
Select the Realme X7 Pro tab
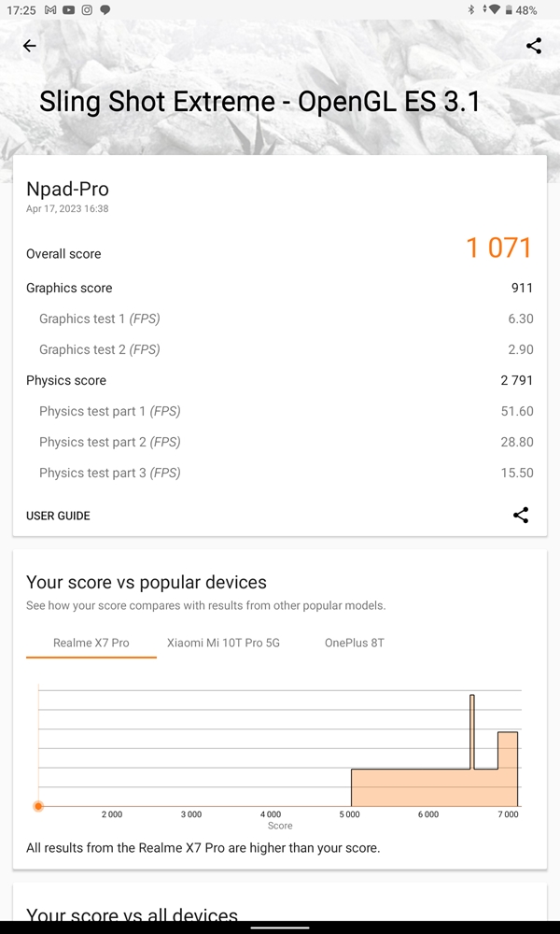pyautogui.click(x=91, y=643)
